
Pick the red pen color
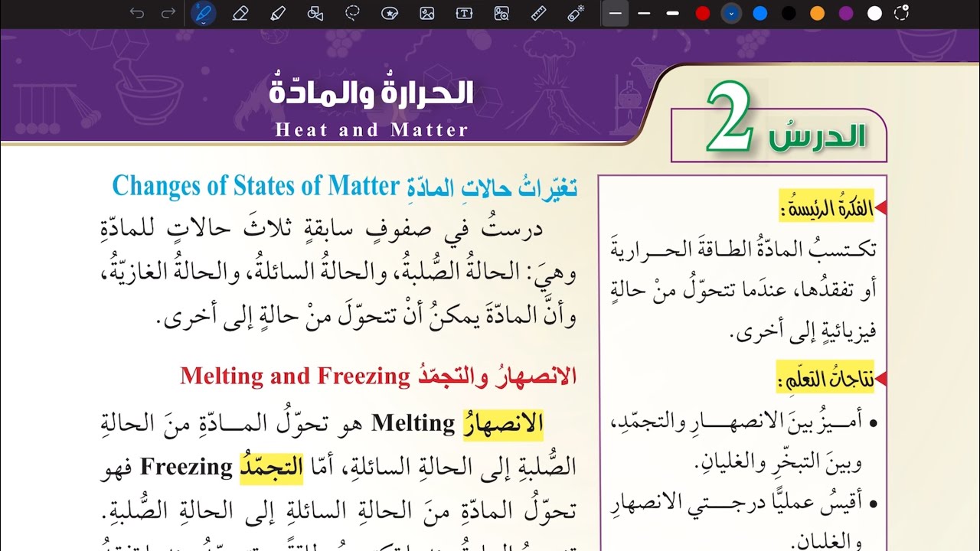[x=703, y=13]
